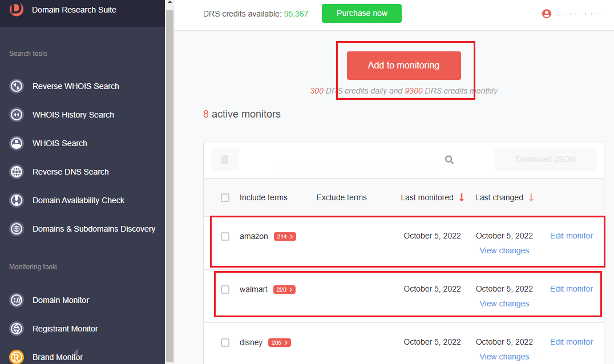Screen dimensions: 614x364
Task: Click the Domain Research Suite title
Action: tap(74, 10)
